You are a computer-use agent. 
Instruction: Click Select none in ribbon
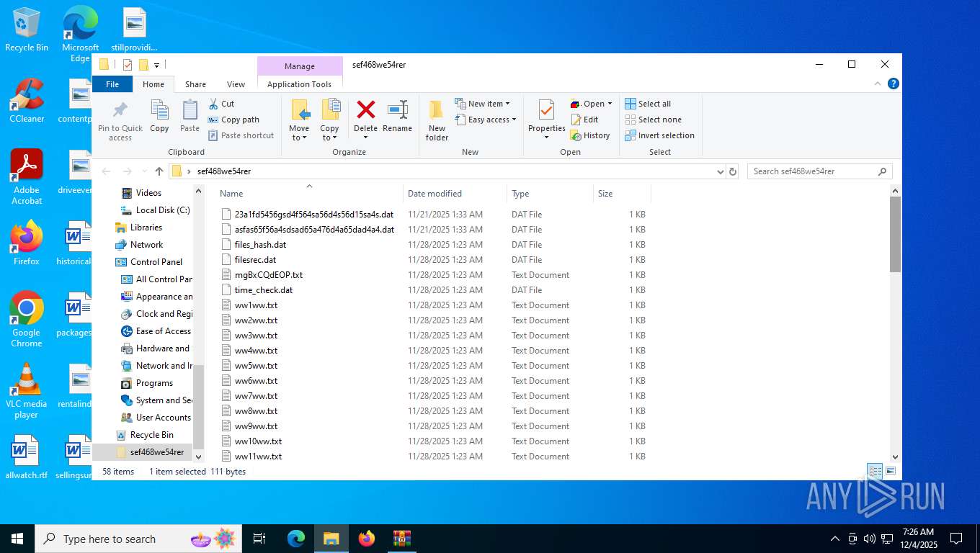(653, 120)
